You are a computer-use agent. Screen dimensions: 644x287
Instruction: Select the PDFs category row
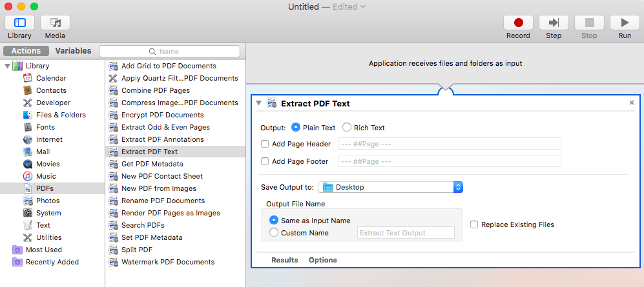pos(52,188)
